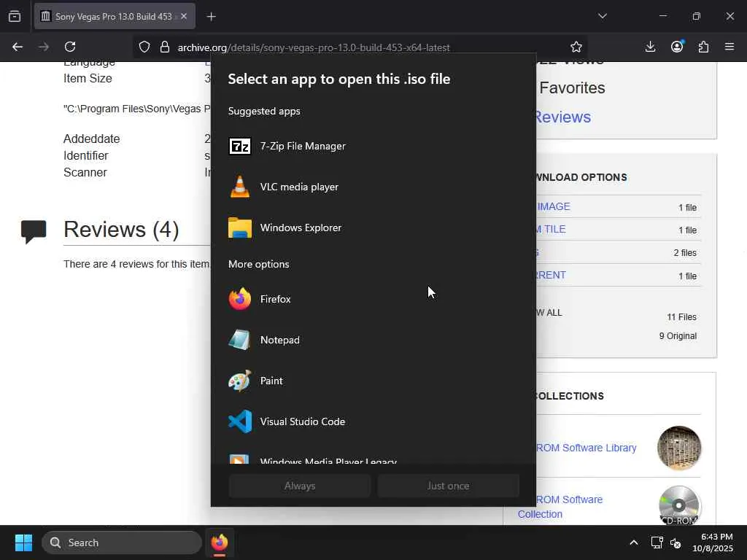The image size is (747, 560).
Task: Close the Sony Vegas Pro tab
Action: [183, 16]
